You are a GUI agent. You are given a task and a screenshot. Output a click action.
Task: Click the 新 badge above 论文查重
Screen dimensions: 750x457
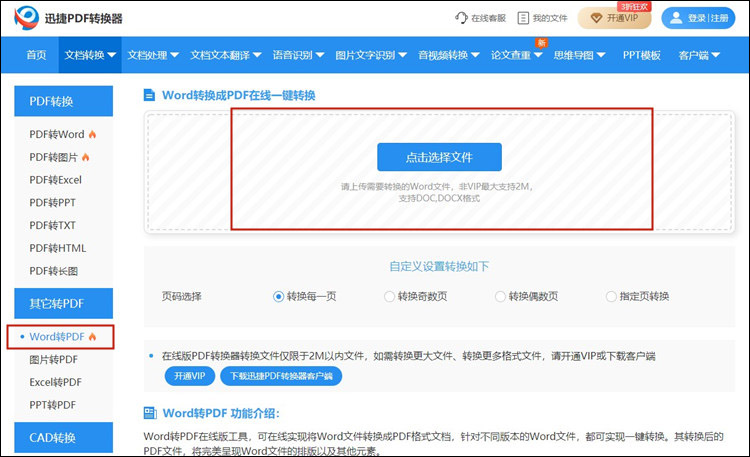(541, 43)
